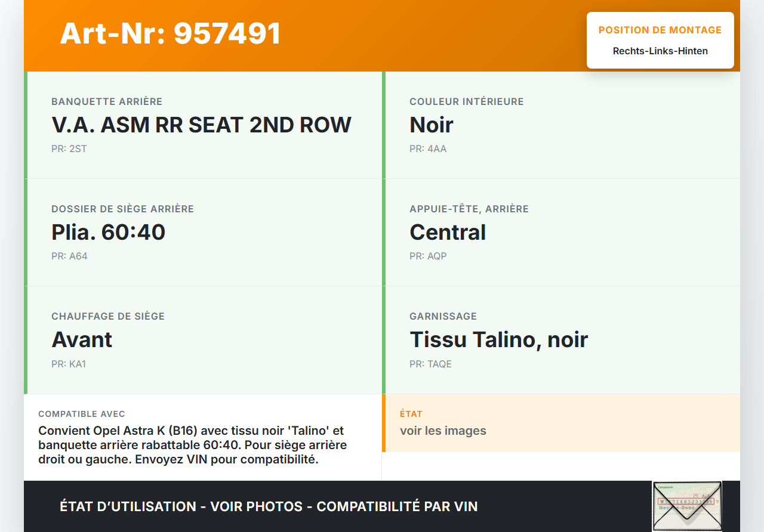
Task: Click the Compatible Avec description paragraph
Action: coord(191,445)
